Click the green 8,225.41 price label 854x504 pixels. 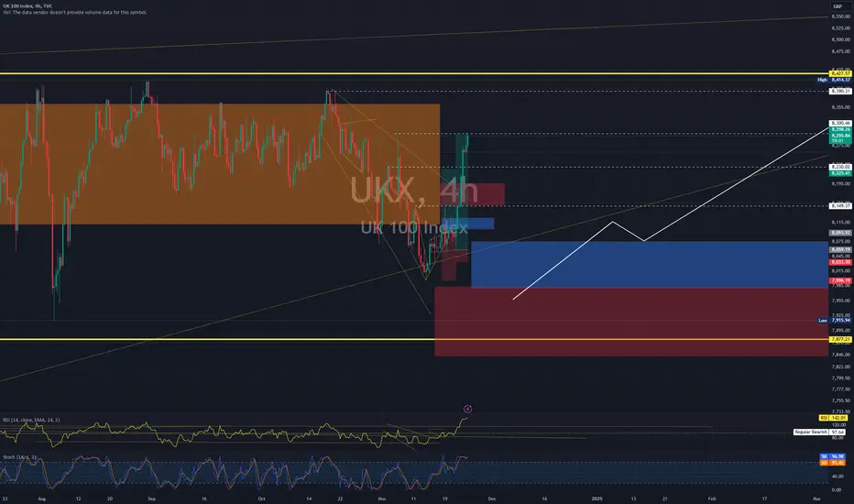(840, 173)
